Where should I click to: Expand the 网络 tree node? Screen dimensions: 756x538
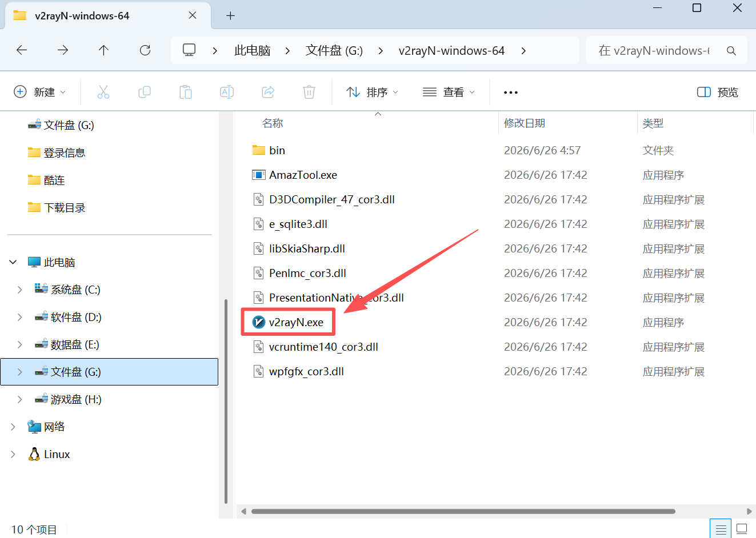coord(13,427)
